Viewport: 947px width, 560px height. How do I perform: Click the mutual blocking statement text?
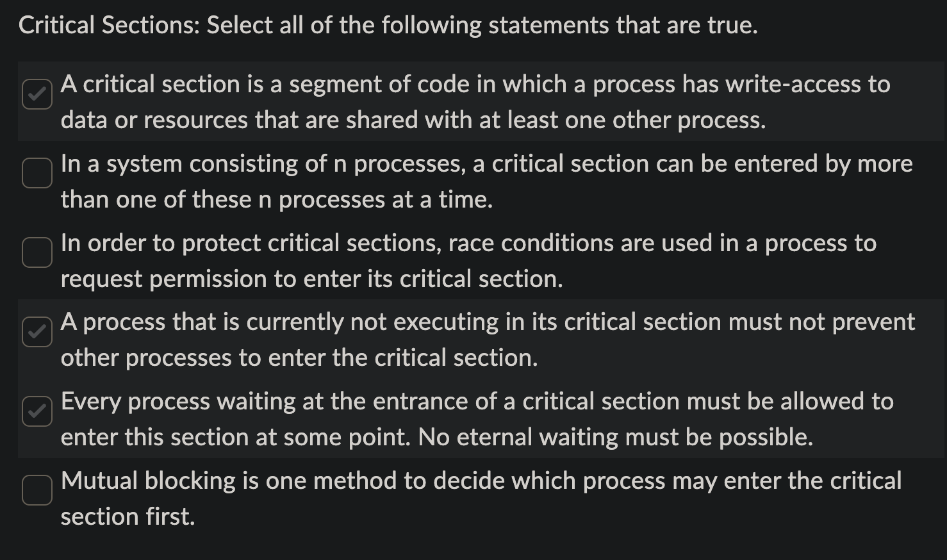tap(481, 498)
